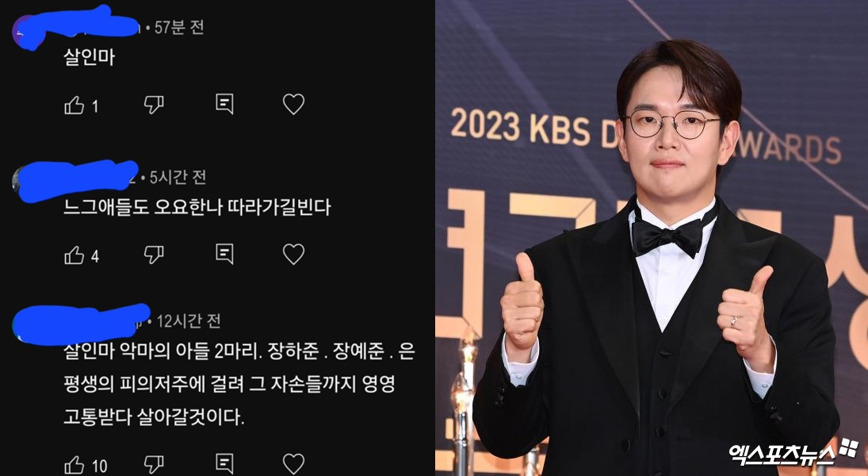
Task: Dislike the comment posted 57분 전
Action: click(x=154, y=105)
